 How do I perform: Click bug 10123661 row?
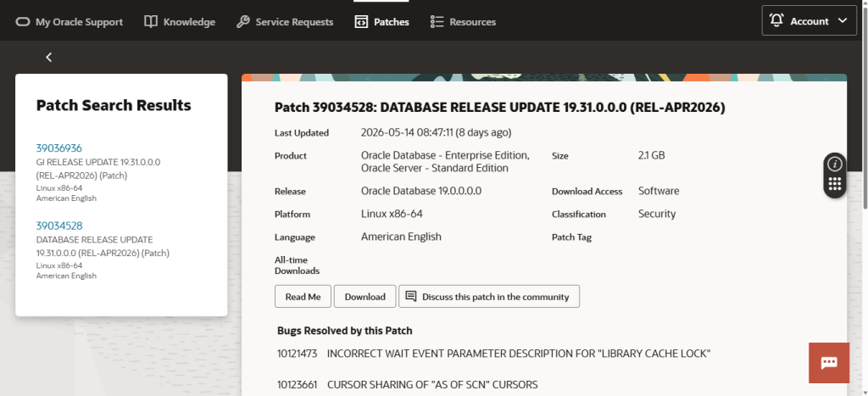408,384
